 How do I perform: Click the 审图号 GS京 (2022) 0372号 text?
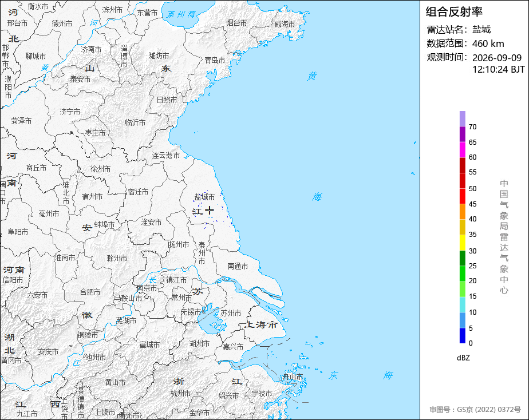click(475, 410)
